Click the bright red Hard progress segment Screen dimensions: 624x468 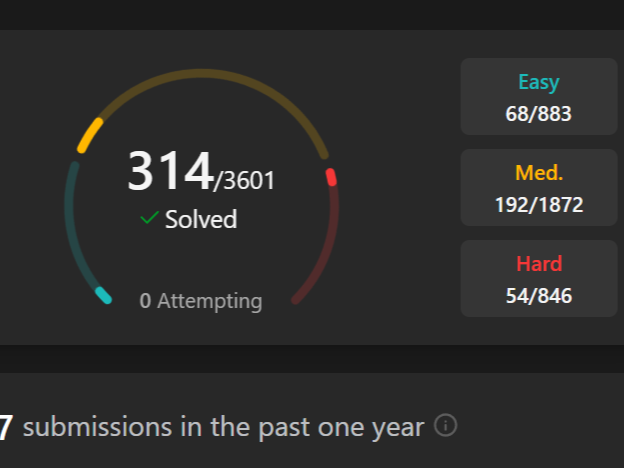pyautogui.click(x=331, y=177)
